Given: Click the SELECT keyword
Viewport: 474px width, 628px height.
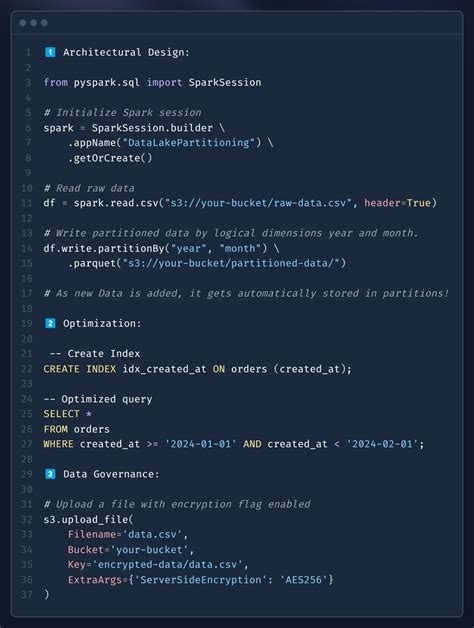Looking at the screenshot, I should coord(61,414).
